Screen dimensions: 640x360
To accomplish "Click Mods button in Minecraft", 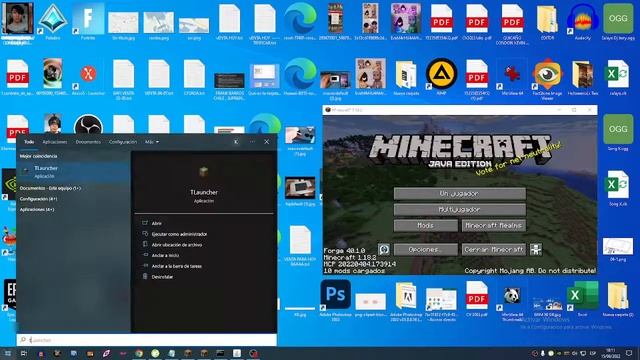I will pyautogui.click(x=426, y=225).
